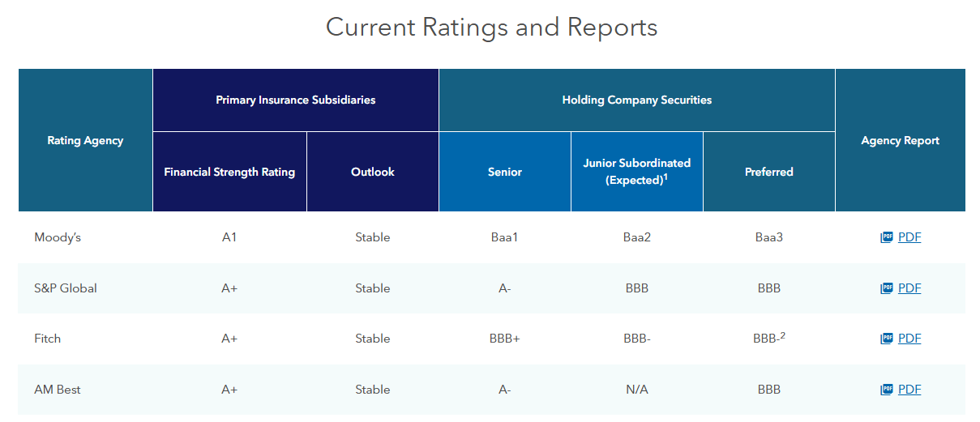The image size is (980, 422).
Task: Click the Outlook column header
Action: (373, 172)
